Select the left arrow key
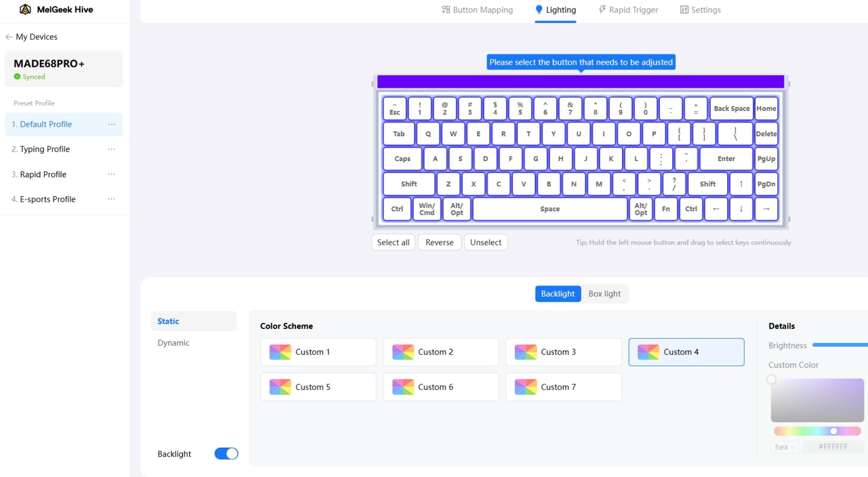Screen dimensions: 868x477 (716, 209)
